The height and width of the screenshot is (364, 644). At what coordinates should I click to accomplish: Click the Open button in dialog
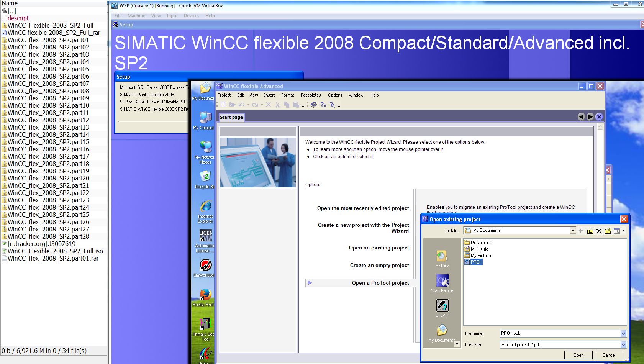[578, 355]
